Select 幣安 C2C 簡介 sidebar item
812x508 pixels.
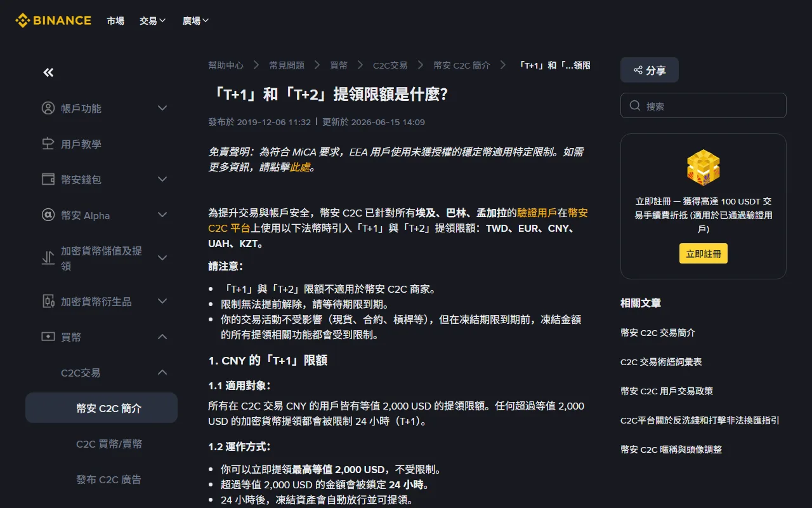101,408
